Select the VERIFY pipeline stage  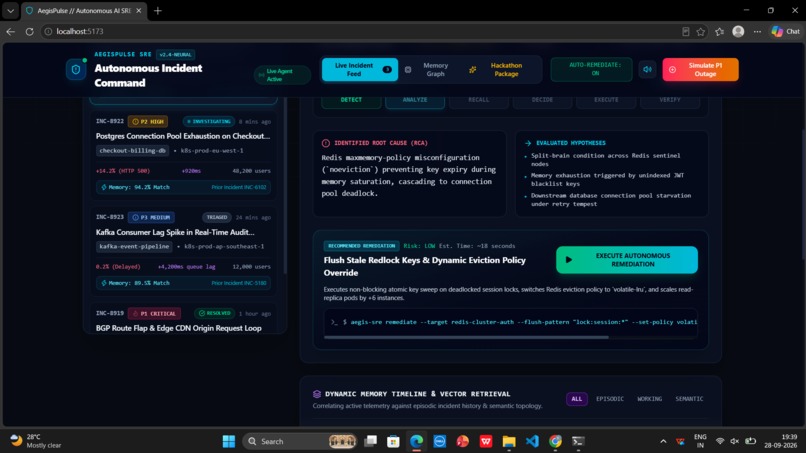coord(670,100)
